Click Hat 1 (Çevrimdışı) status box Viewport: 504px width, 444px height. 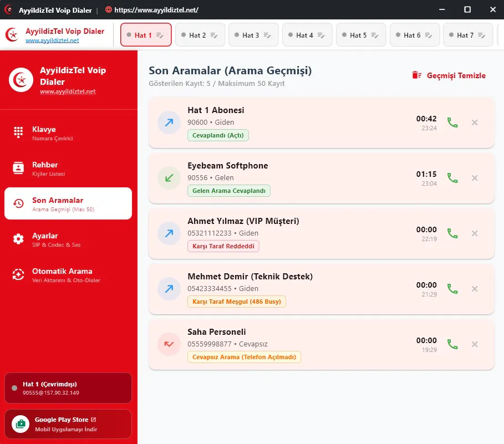pos(68,388)
